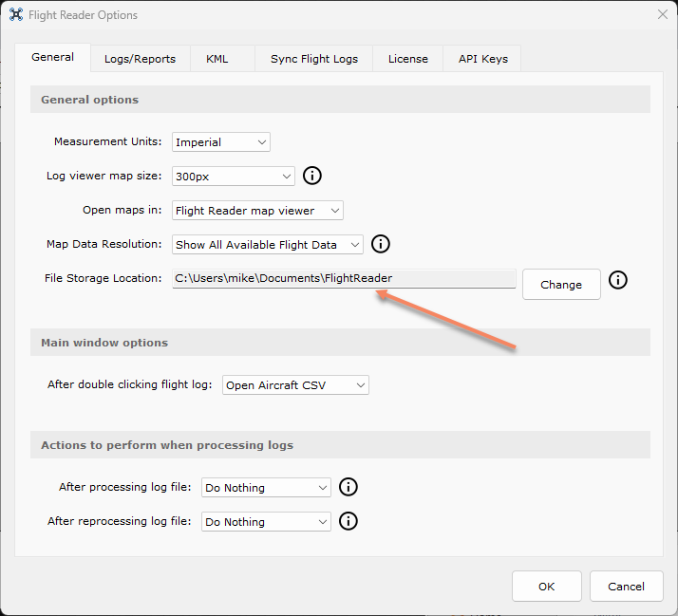This screenshot has width=678, height=616.
Task: Click info icon for After reprocessing log file
Action: pyautogui.click(x=348, y=521)
